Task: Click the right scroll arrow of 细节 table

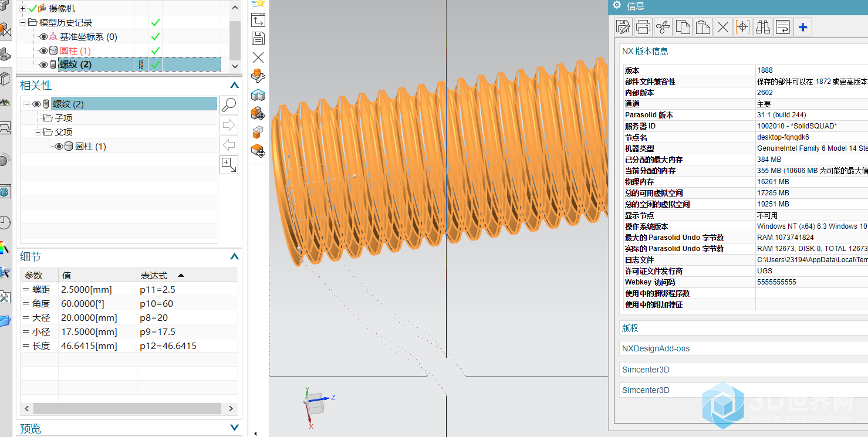Action: (231, 409)
